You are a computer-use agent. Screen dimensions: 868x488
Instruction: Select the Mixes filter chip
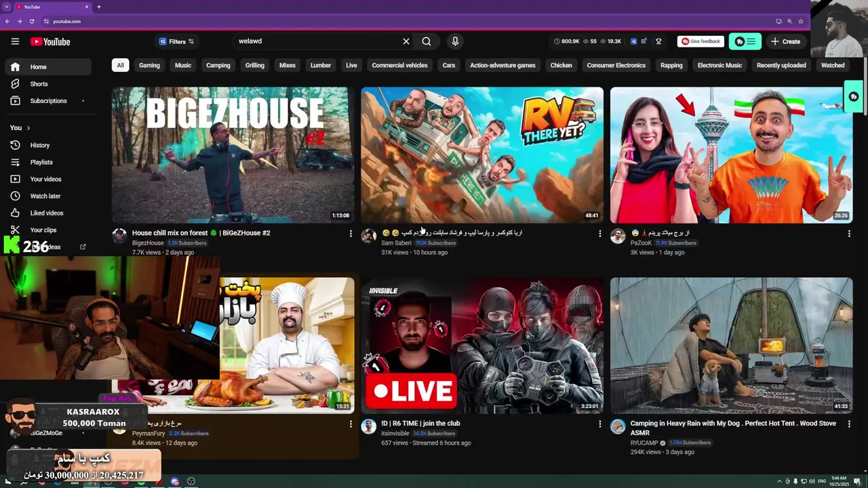(x=288, y=65)
